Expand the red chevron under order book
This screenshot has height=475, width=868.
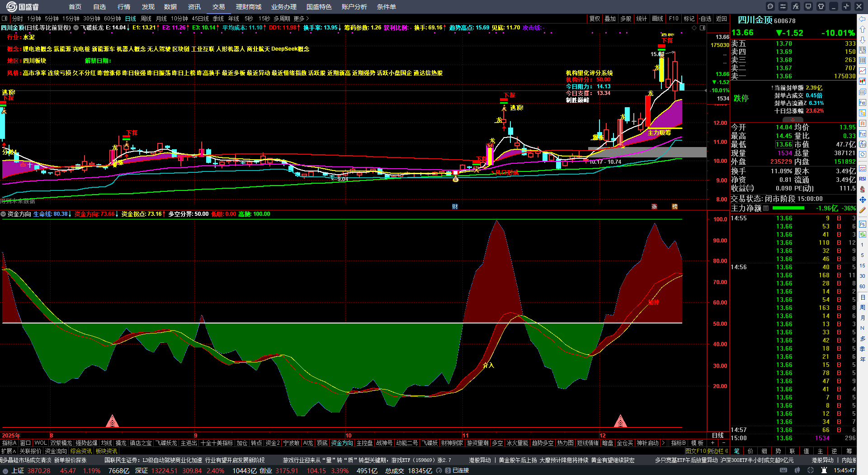point(793,120)
